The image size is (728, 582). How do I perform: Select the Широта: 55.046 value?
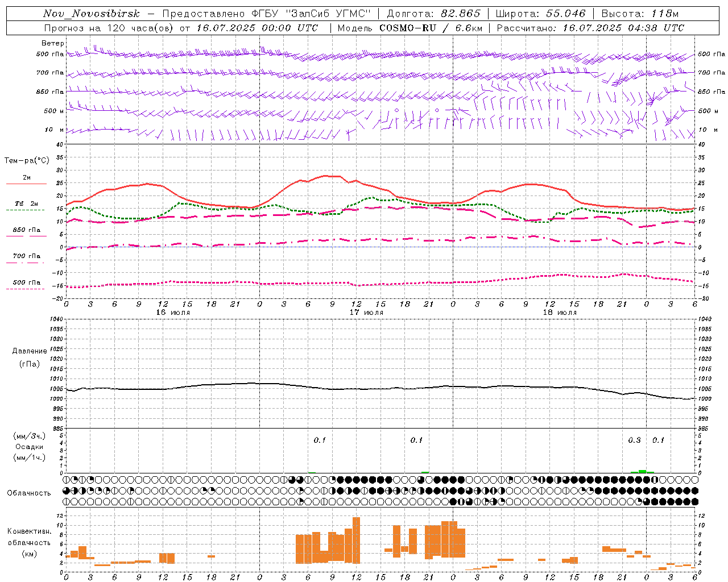(540, 14)
